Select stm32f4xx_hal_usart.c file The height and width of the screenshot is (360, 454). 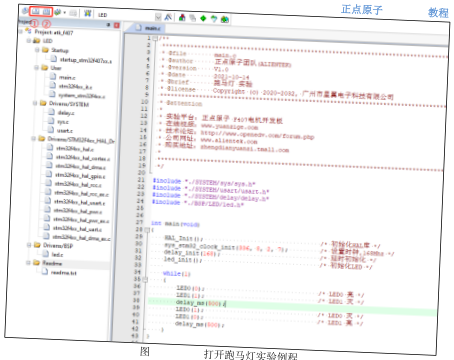point(80,202)
